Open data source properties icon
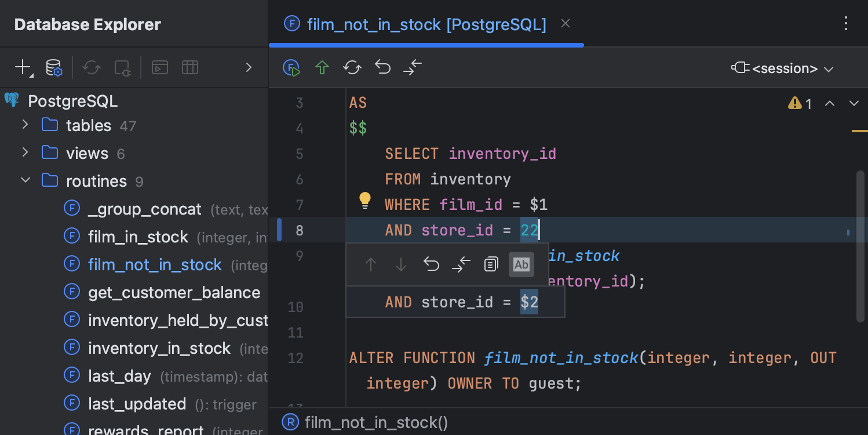The width and height of the screenshot is (868, 435). (x=54, y=68)
